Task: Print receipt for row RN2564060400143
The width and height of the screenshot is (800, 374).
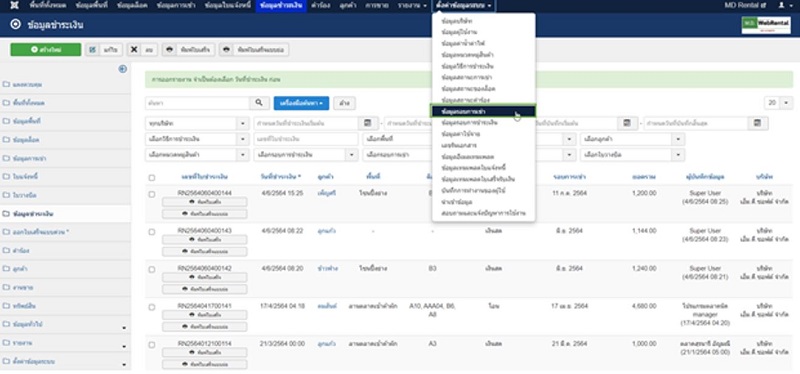Action: (205, 240)
